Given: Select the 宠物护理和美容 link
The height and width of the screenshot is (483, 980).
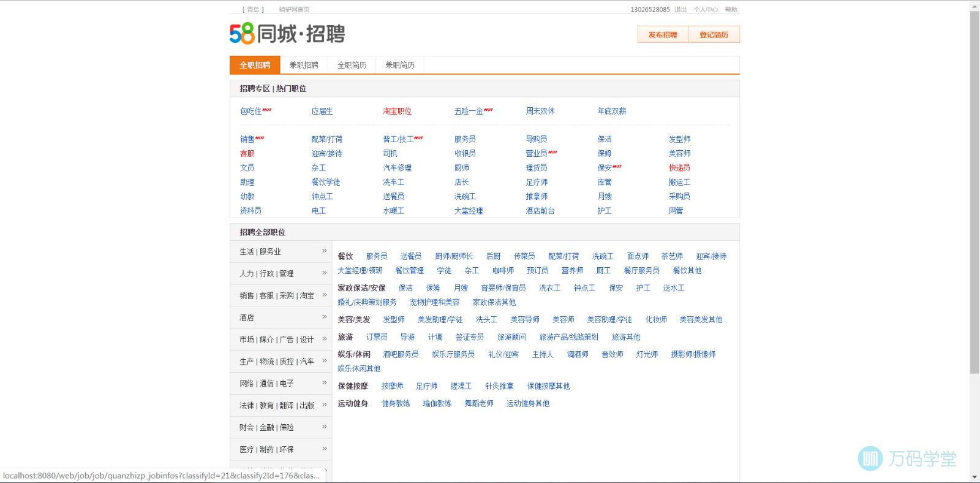Looking at the screenshot, I should point(434,302).
